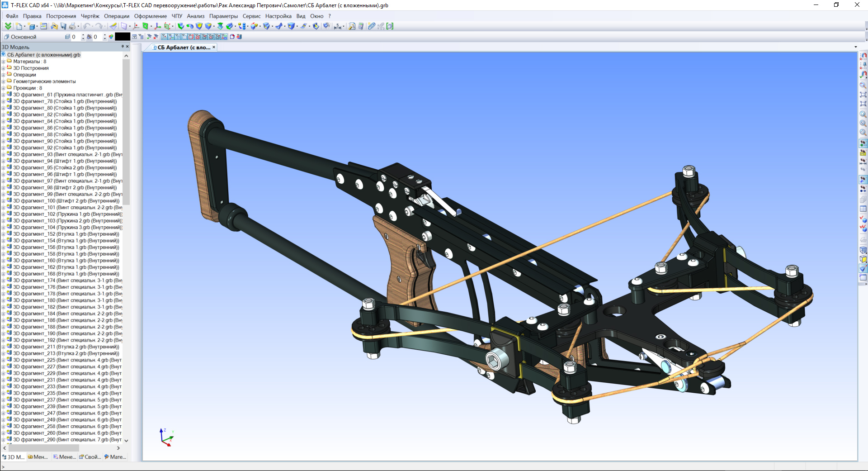Click the Print icon in the toolbar

pos(72,26)
